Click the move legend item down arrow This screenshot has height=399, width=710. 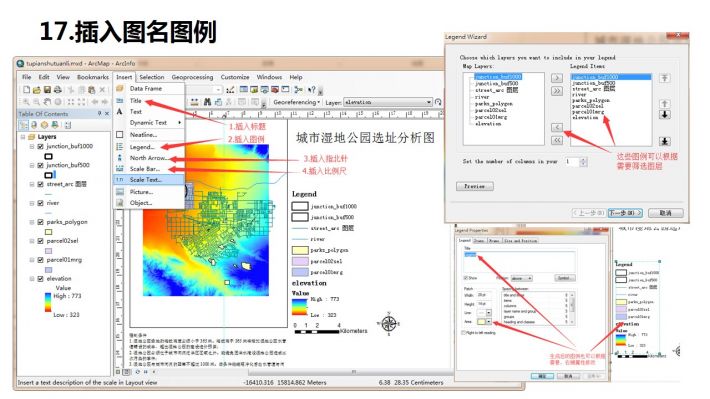664,115
